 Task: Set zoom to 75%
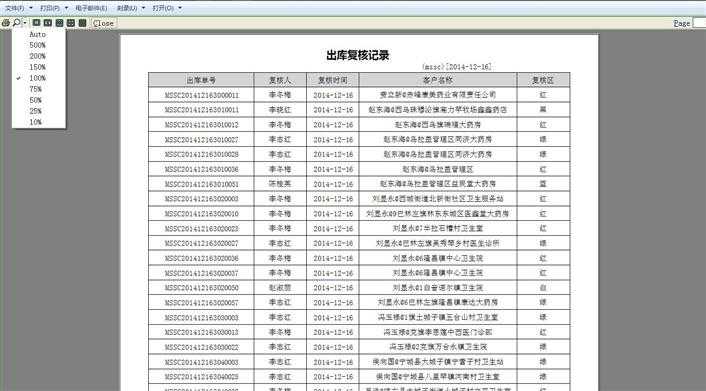point(36,89)
